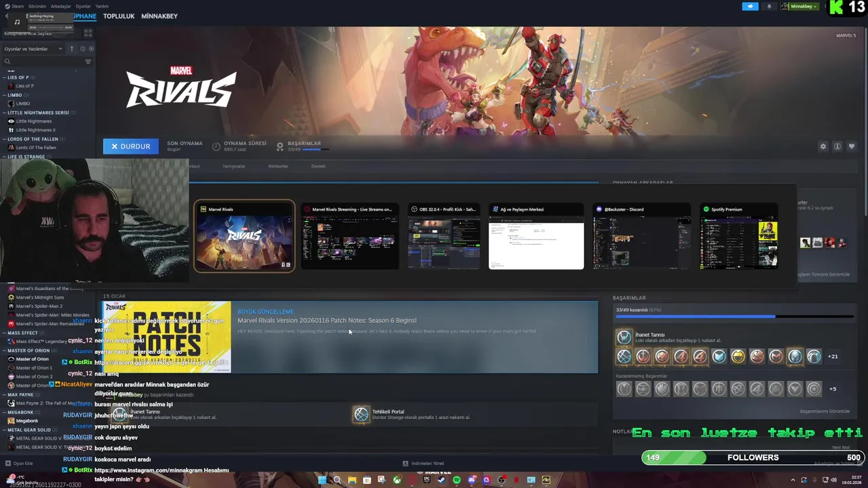Open the game info icon

click(837, 146)
